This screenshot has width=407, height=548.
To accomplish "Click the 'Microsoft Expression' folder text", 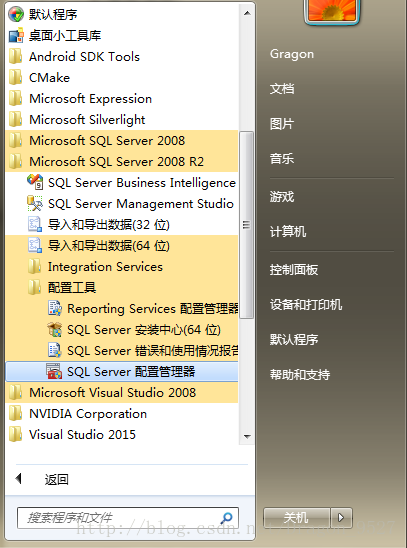I will click(90, 99).
